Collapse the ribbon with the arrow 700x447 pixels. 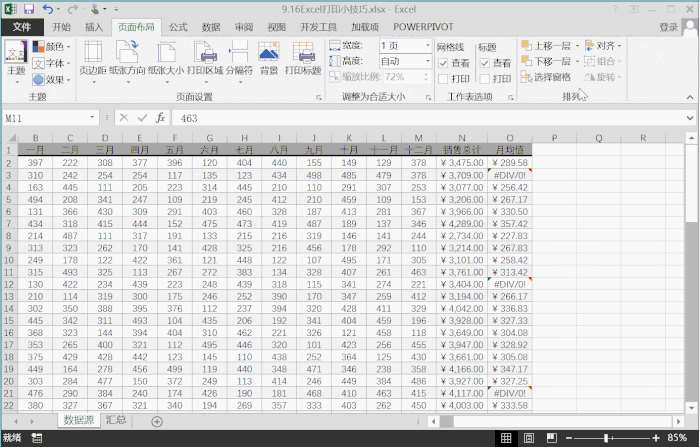[x=690, y=97]
